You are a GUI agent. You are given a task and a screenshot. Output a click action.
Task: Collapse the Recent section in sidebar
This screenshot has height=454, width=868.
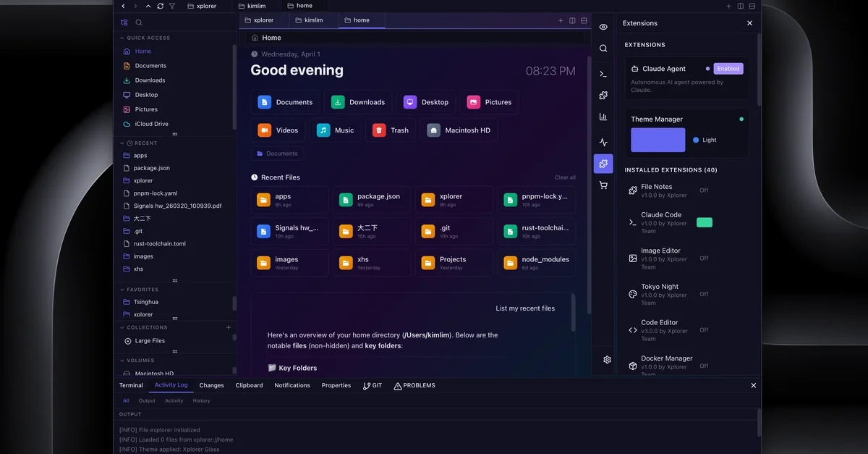tap(122, 143)
